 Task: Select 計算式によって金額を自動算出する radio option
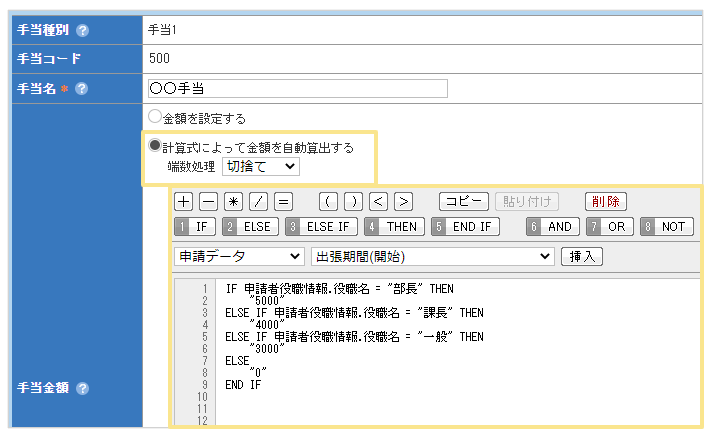pos(155,146)
